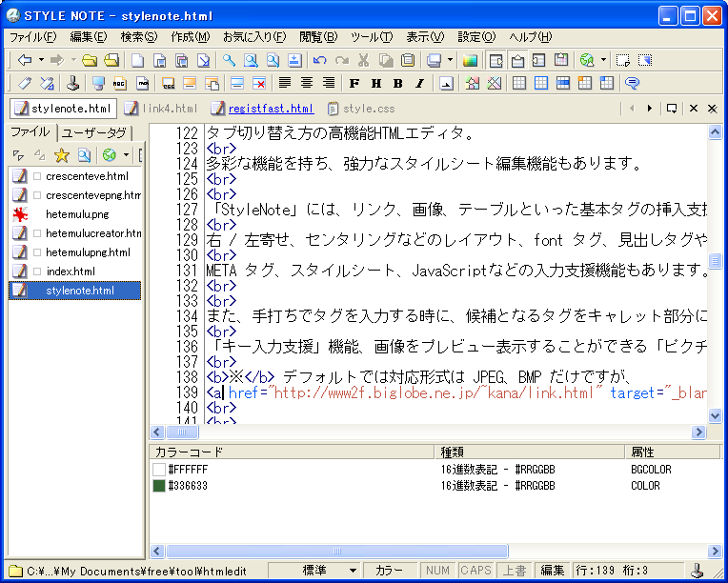728x583 pixels.
Task: Toggle the side panel view button
Action: pyautogui.click(x=495, y=60)
